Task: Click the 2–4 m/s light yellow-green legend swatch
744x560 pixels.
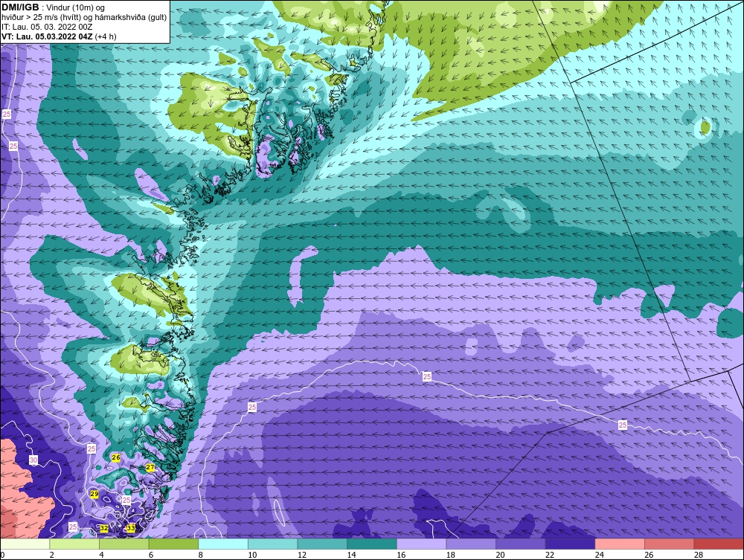Action: point(74,544)
